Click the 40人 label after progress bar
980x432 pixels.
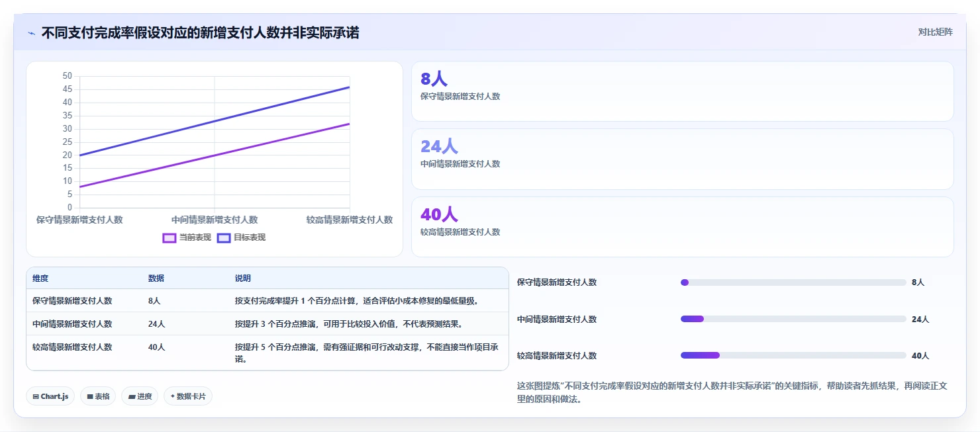[x=920, y=355]
